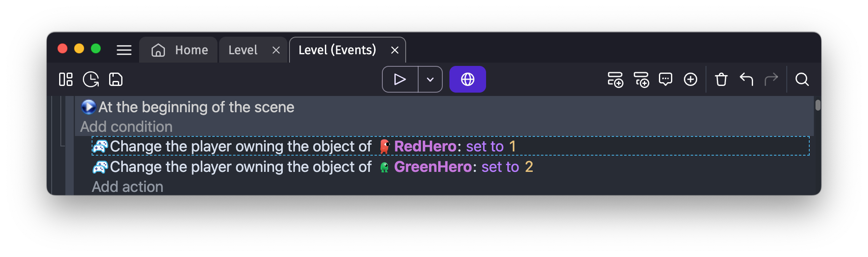Open the version history panel
Viewport: 868px width, 257px height.
click(x=91, y=79)
